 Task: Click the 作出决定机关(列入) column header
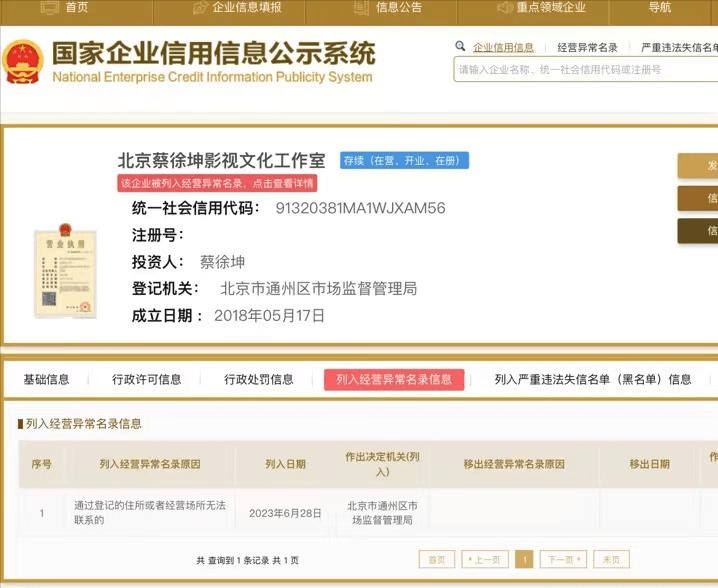tap(382, 464)
